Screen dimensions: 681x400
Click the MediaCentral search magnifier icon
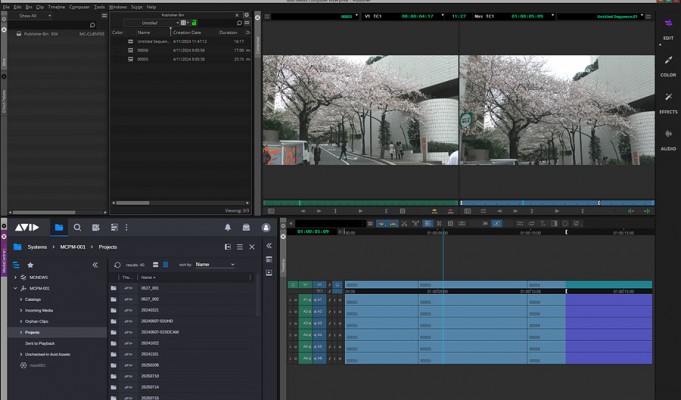(x=77, y=228)
